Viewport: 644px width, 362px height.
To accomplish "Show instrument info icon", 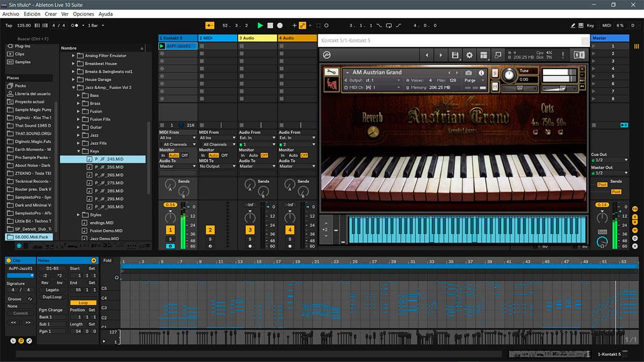I will [481, 73].
